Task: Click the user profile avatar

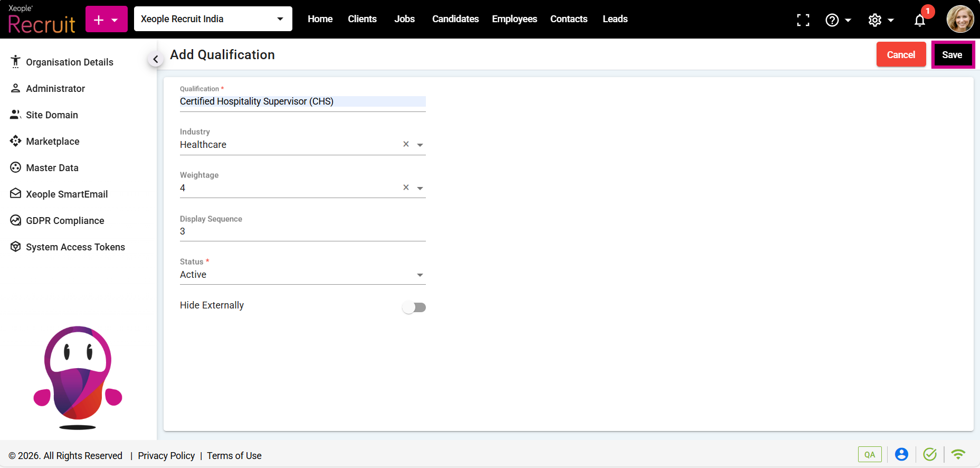Action: 960,20
